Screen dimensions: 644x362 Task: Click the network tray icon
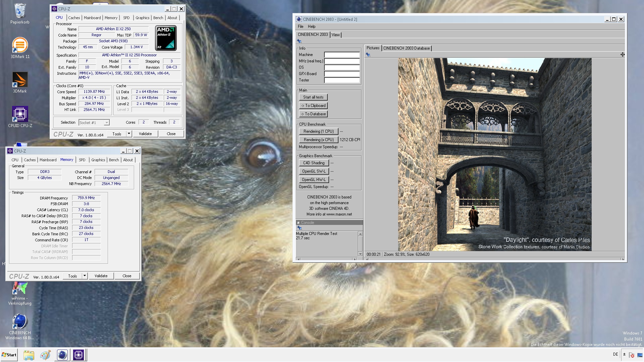(x=640, y=355)
